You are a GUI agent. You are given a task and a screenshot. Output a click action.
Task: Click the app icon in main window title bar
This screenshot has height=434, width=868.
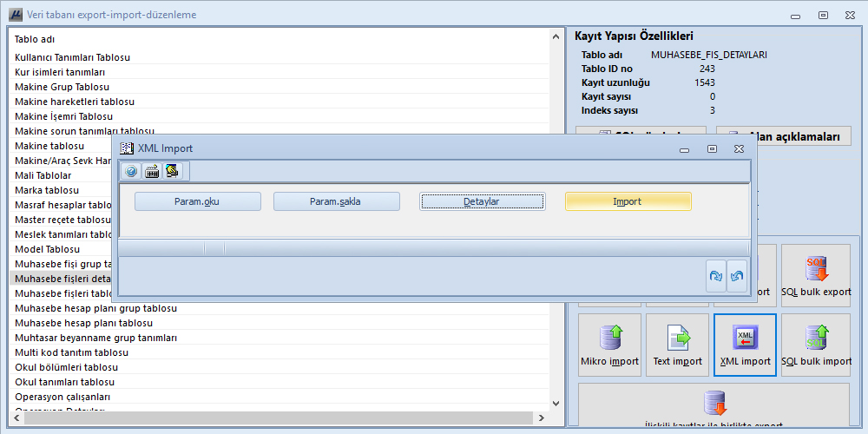(x=16, y=15)
